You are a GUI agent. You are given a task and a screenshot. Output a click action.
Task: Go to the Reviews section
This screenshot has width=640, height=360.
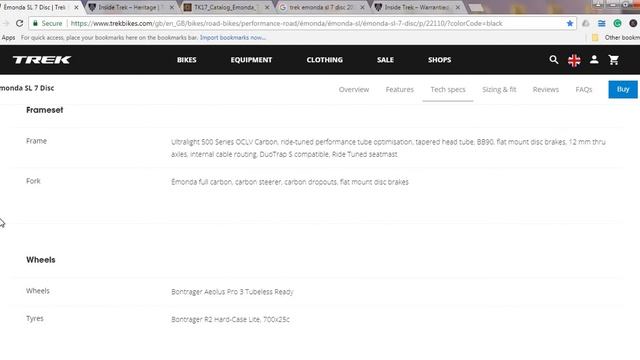[x=546, y=89]
